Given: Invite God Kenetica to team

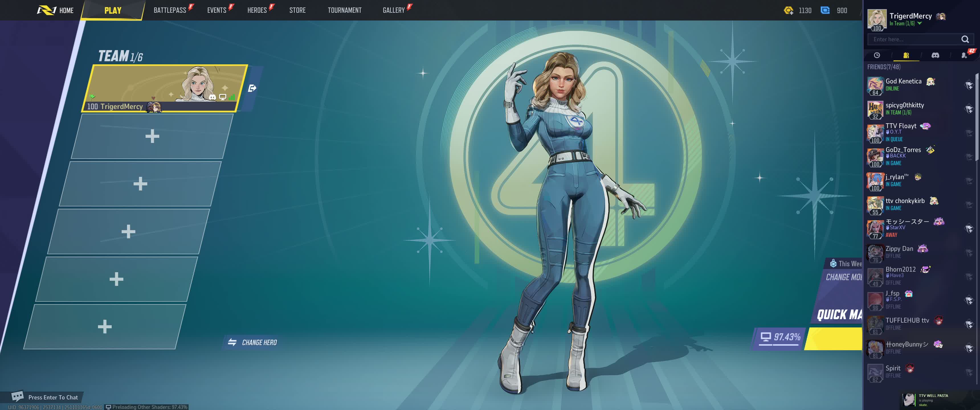Looking at the screenshot, I should coord(969,85).
